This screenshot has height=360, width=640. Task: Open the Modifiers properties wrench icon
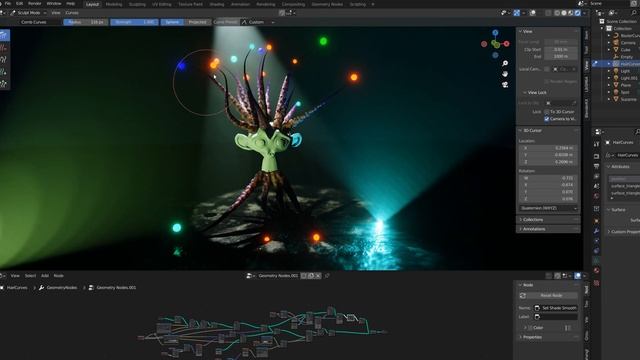pyautogui.click(x=596, y=231)
